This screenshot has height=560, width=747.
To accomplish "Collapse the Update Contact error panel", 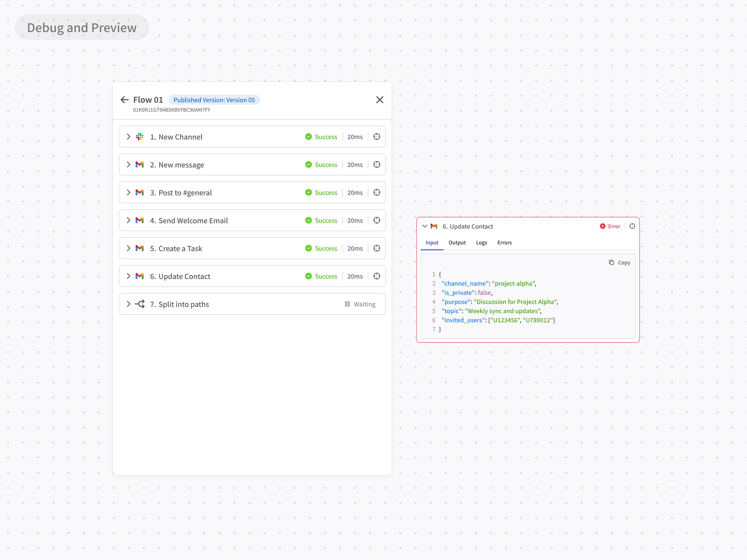I will [424, 226].
